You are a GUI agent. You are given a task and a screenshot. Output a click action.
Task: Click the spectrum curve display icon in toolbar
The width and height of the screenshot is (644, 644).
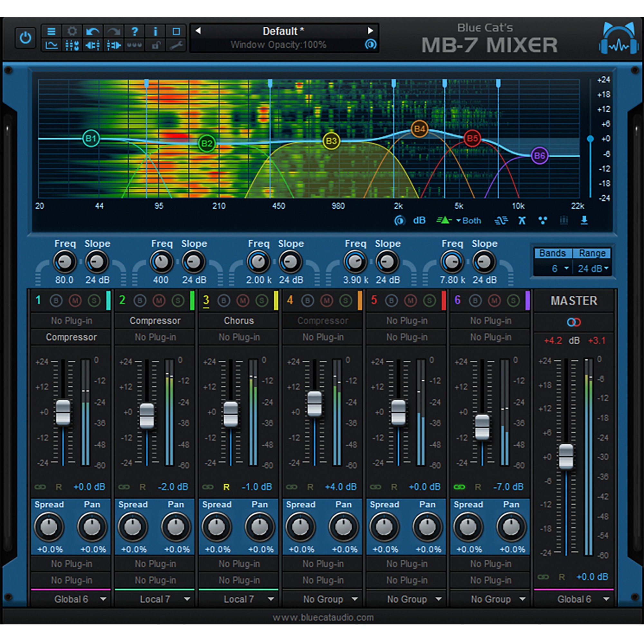tap(51, 45)
